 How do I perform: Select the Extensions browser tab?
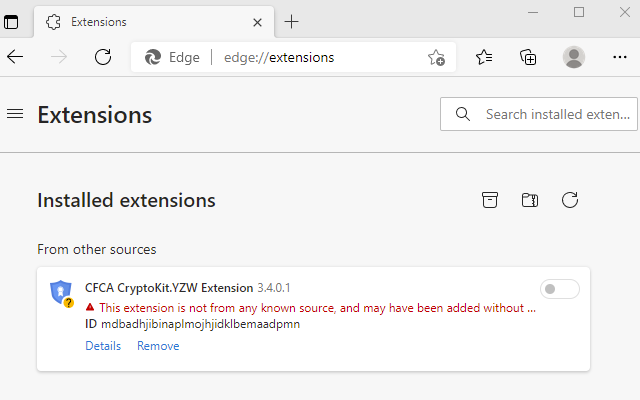[x=140, y=22]
